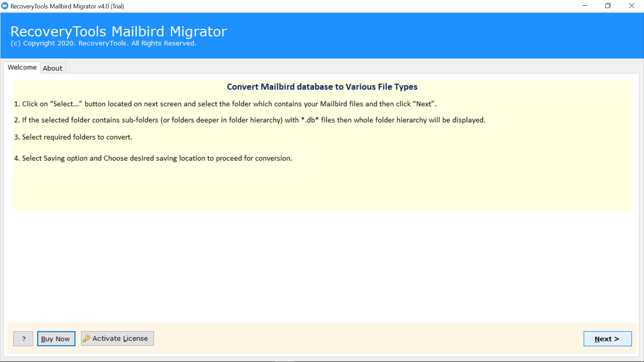
Task: Click the Next button
Action: click(607, 339)
